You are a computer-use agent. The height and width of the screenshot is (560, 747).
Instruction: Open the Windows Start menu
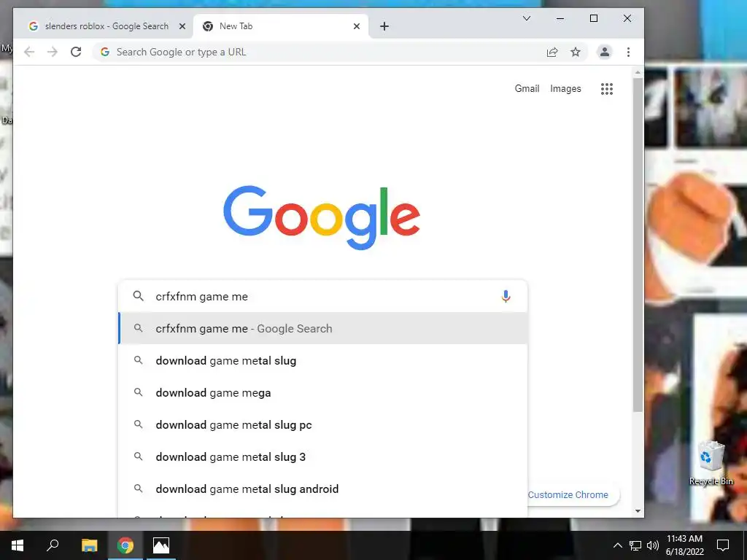point(18,545)
